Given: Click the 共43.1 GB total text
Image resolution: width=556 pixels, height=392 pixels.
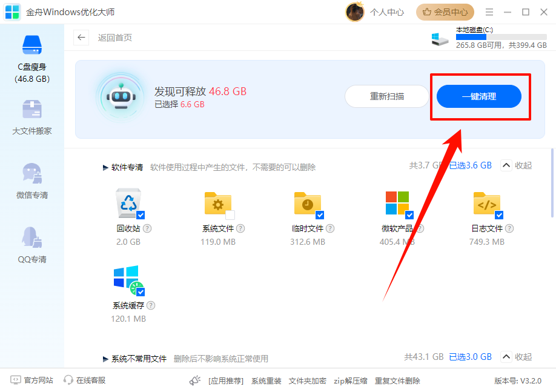Looking at the screenshot, I should (x=424, y=356).
